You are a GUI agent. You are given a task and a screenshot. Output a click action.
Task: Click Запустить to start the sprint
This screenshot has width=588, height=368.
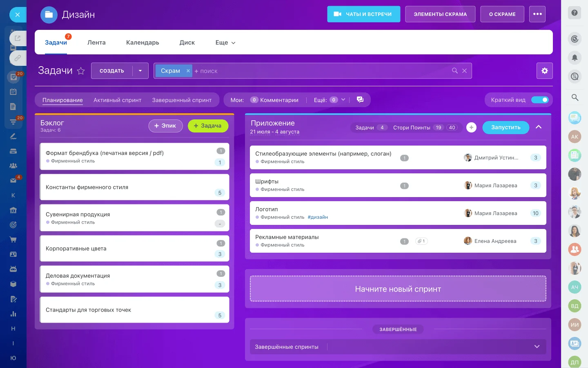(506, 127)
